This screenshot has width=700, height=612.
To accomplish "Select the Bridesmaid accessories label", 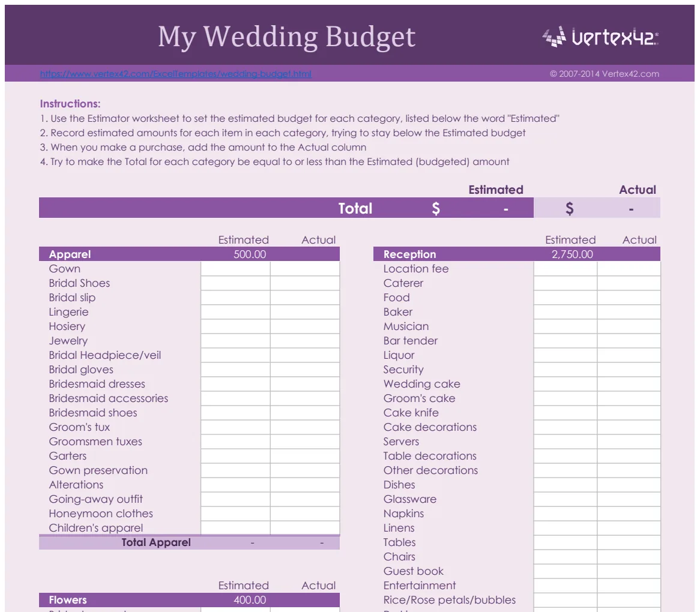I will click(x=109, y=398).
